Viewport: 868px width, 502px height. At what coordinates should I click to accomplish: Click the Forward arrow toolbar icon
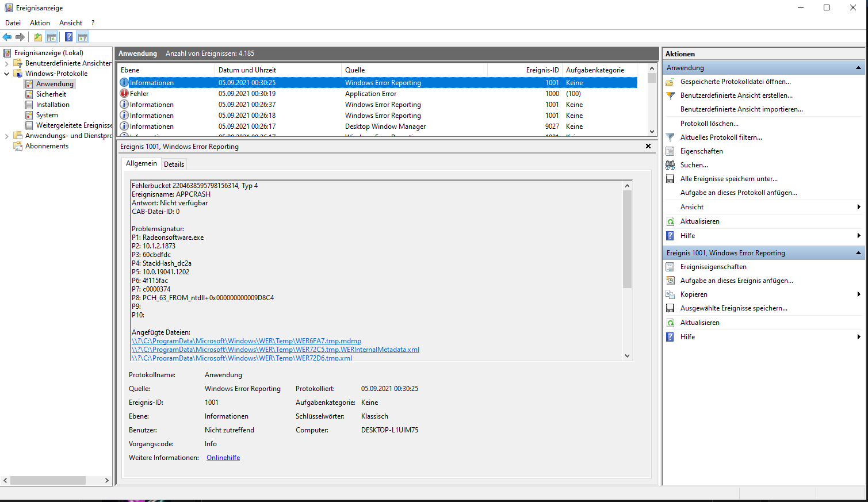(20, 37)
